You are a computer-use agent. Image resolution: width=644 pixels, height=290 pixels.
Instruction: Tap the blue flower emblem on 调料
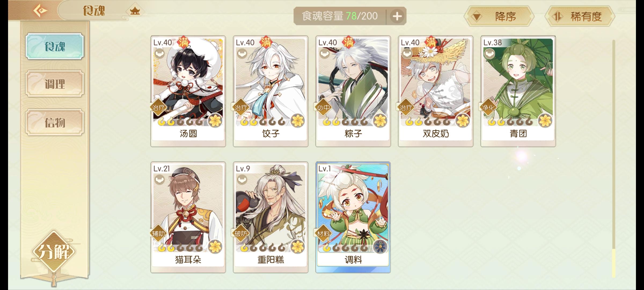pyautogui.click(x=380, y=247)
